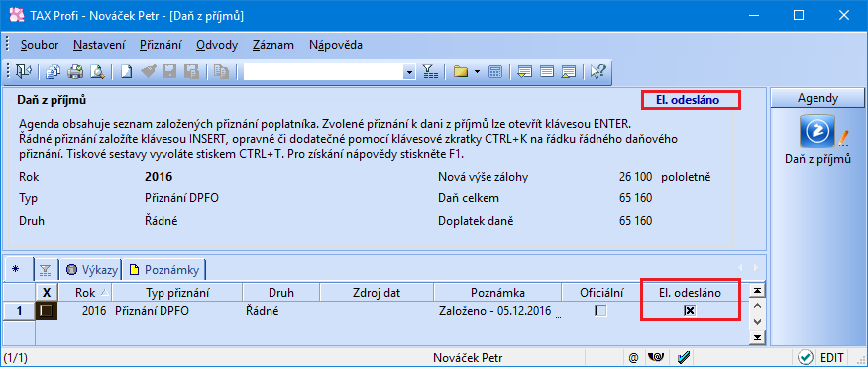Sort by Rok column header
This screenshot has width=868, height=367.
84,293
